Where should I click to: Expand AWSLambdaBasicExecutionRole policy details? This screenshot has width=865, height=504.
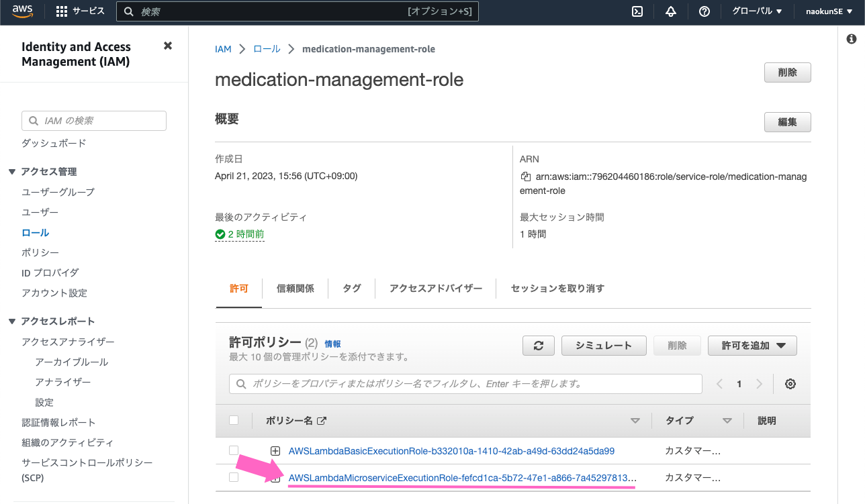[x=275, y=451]
